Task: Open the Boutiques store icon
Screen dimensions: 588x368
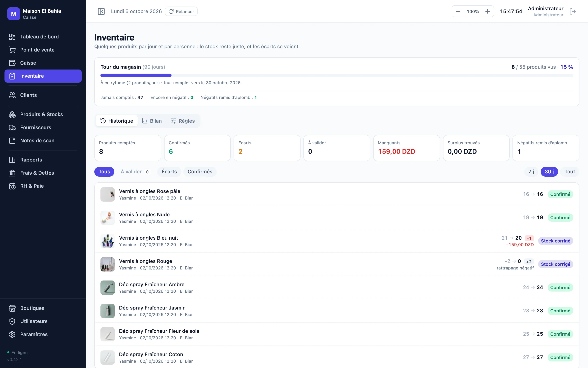Action: (12, 308)
